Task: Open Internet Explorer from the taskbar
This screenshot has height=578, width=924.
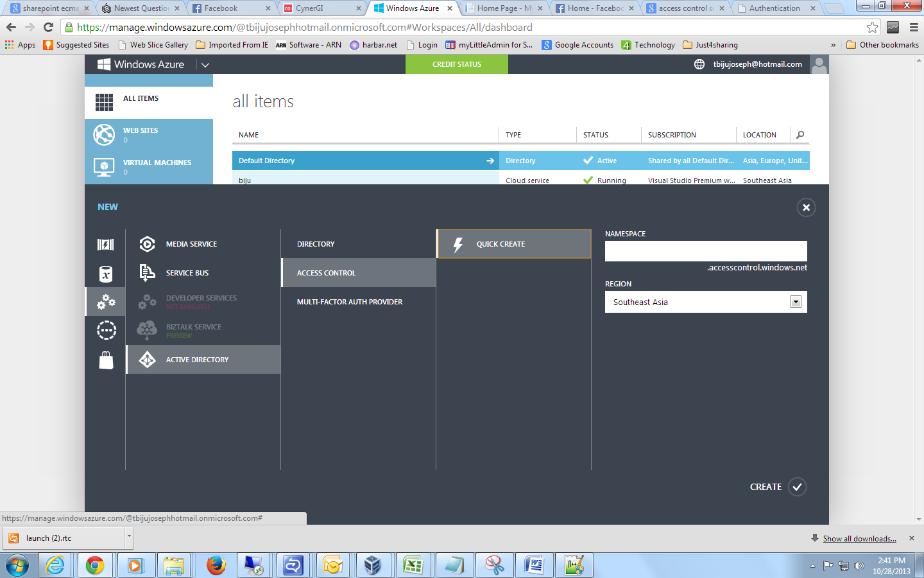Action: coord(55,565)
